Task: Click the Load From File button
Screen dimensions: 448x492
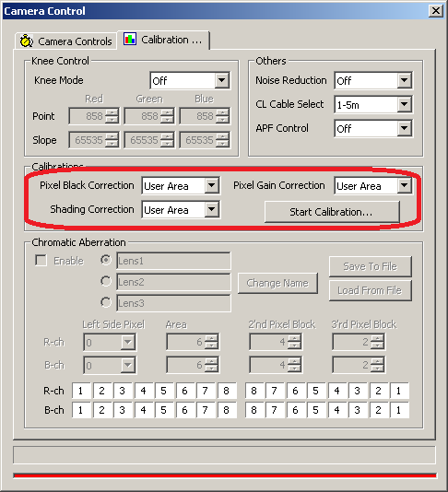Action: coord(371,290)
